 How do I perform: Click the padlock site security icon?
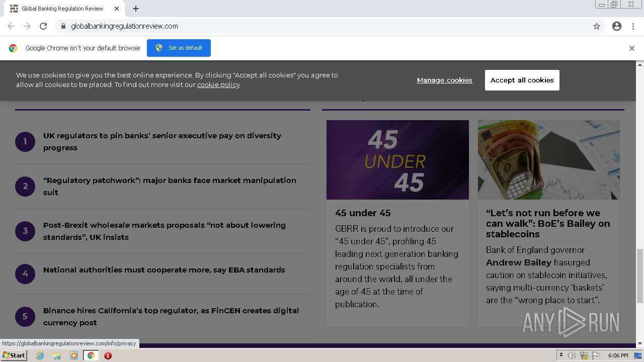click(x=63, y=26)
